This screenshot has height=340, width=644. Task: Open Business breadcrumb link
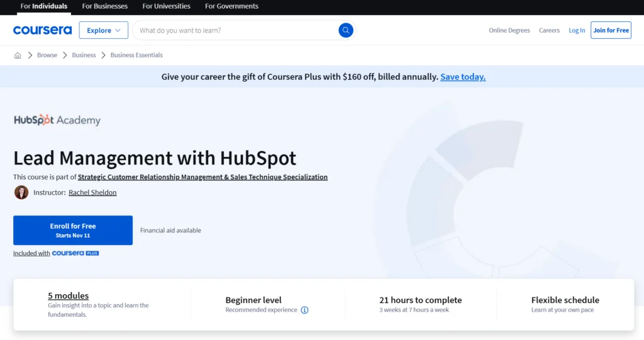pyautogui.click(x=84, y=55)
